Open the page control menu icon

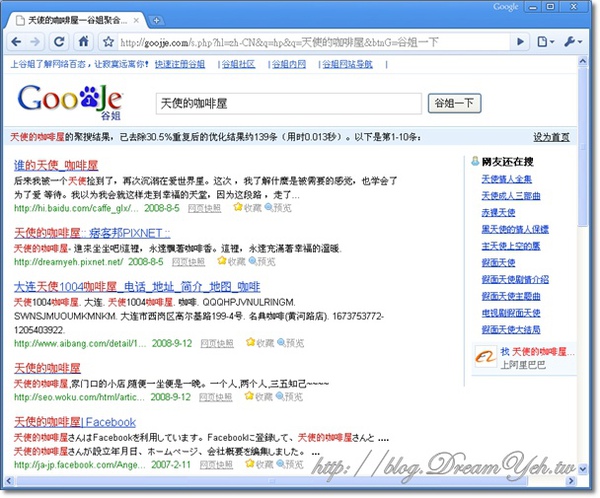545,42
